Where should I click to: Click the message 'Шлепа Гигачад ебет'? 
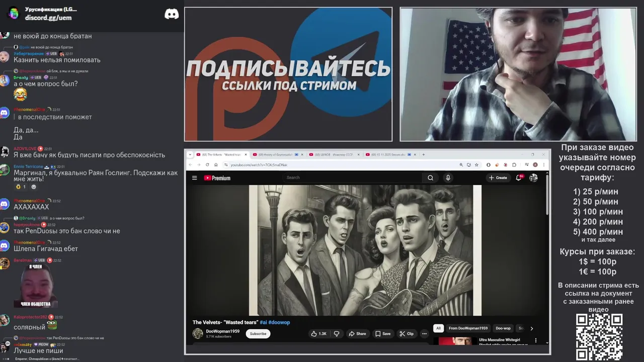click(x=46, y=248)
